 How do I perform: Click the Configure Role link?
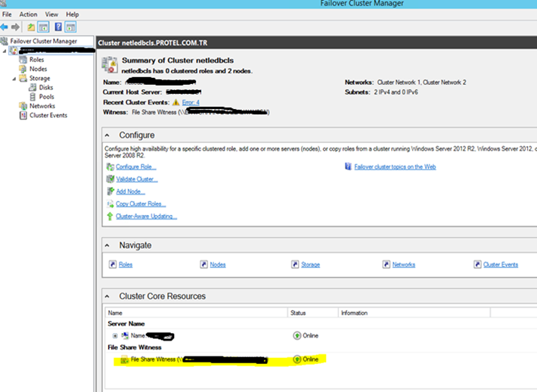[x=136, y=166]
